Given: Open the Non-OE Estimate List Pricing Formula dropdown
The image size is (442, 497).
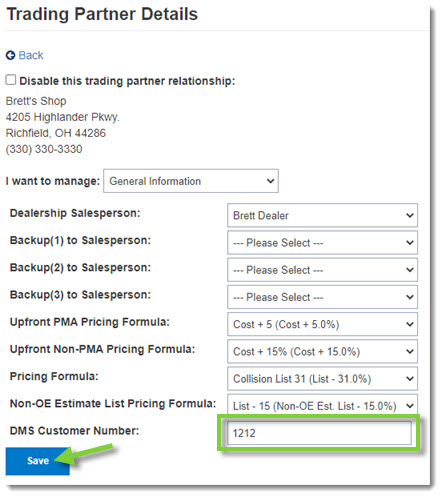Looking at the screenshot, I should click(322, 405).
